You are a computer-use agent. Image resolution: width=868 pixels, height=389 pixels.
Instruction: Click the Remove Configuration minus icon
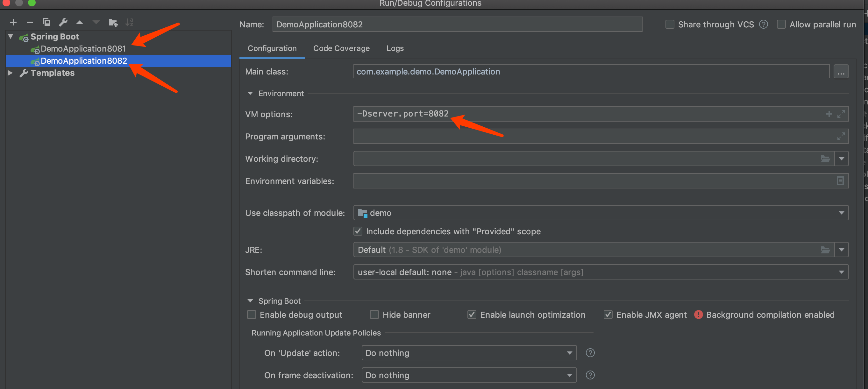point(30,23)
